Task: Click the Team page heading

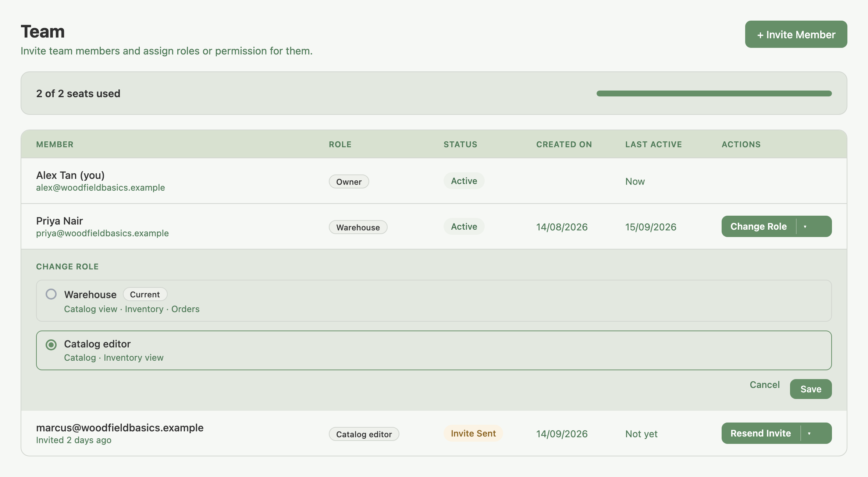Action: [x=43, y=32]
